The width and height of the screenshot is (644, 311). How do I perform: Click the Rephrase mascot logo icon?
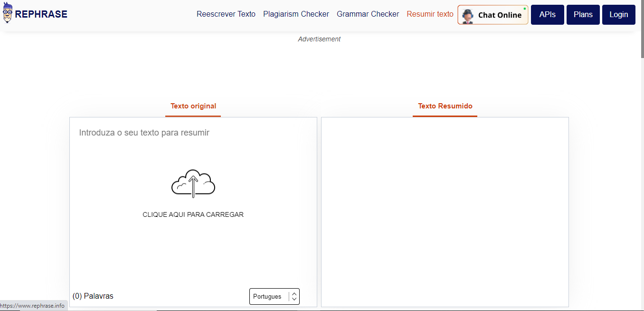(x=8, y=14)
